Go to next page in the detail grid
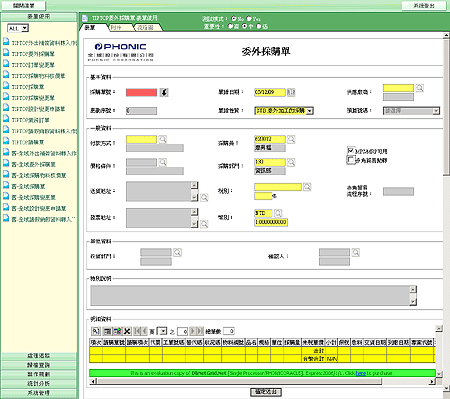This screenshot has width=450, height=399. [x=193, y=331]
